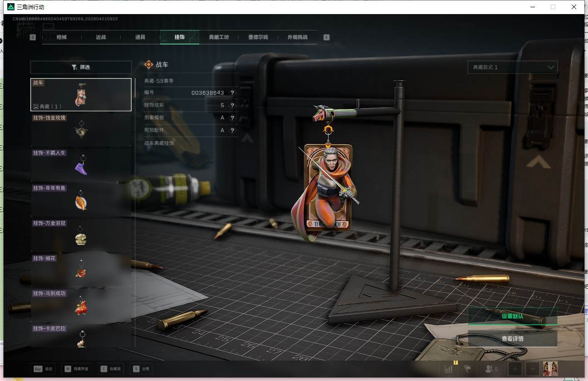
Task: Click the flag icon in bottom bar
Action: click(467, 369)
